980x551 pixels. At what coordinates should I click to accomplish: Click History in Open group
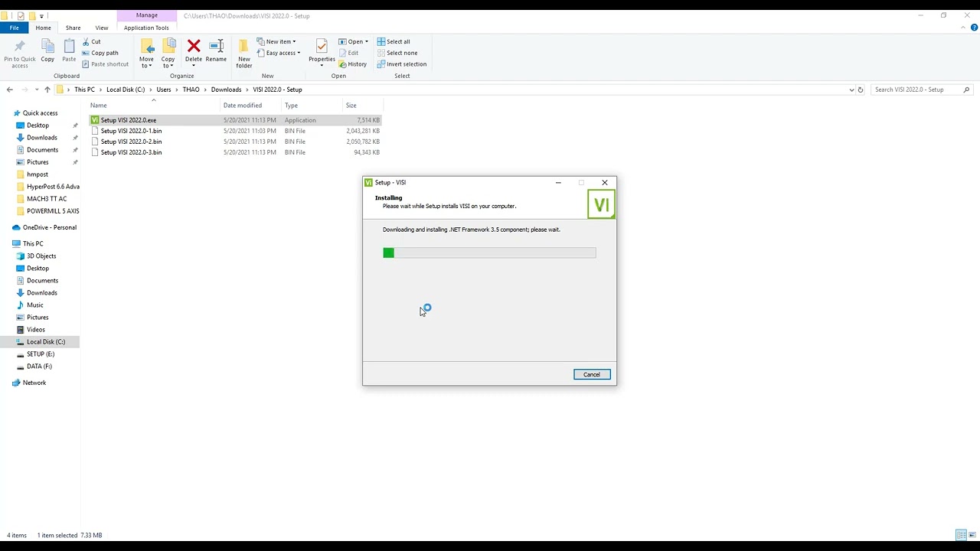point(353,64)
